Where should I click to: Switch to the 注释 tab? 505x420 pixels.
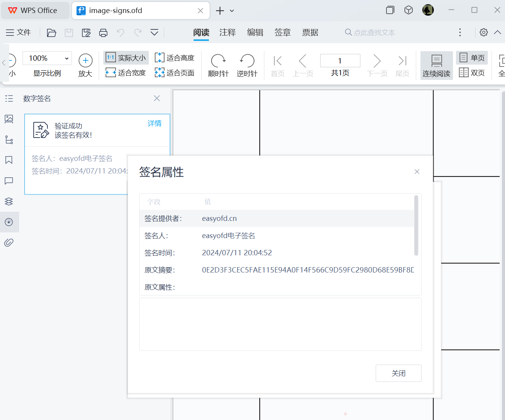click(x=228, y=32)
